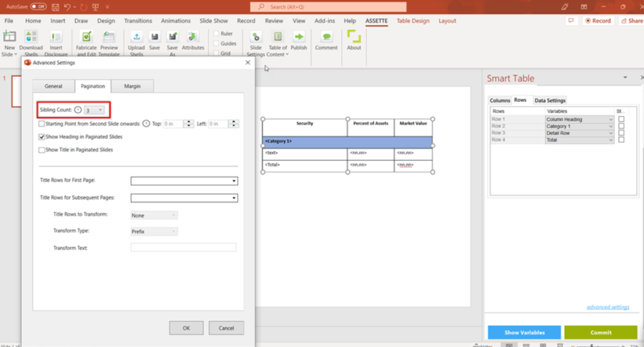Check the Row 1 checkbox in Smart Table

click(x=621, y=119)
